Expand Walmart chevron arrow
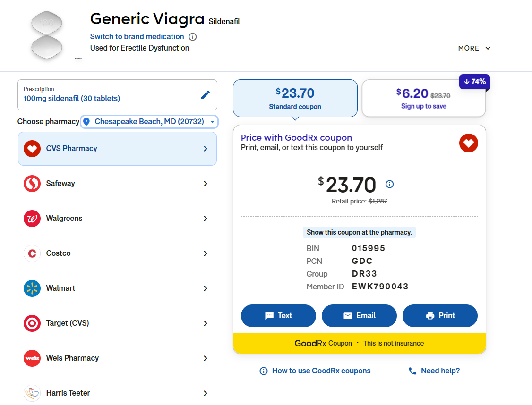 pos(205,288)
